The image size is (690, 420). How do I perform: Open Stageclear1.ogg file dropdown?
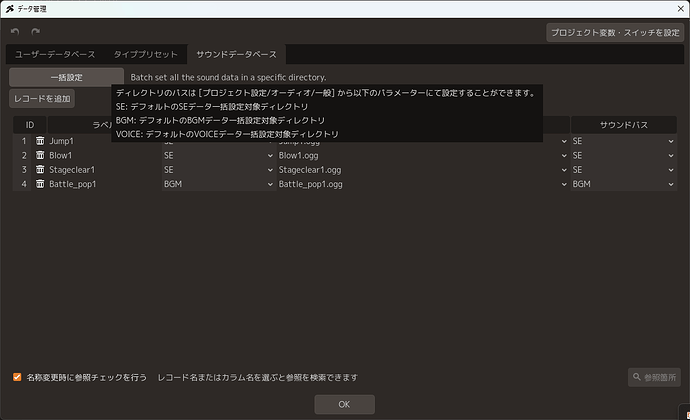coord(423,169)
